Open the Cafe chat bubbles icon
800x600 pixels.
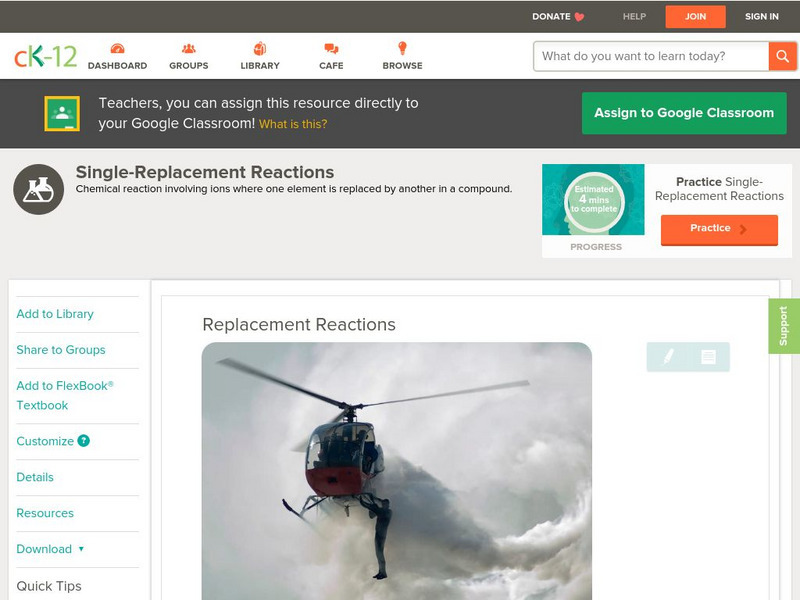331,48
